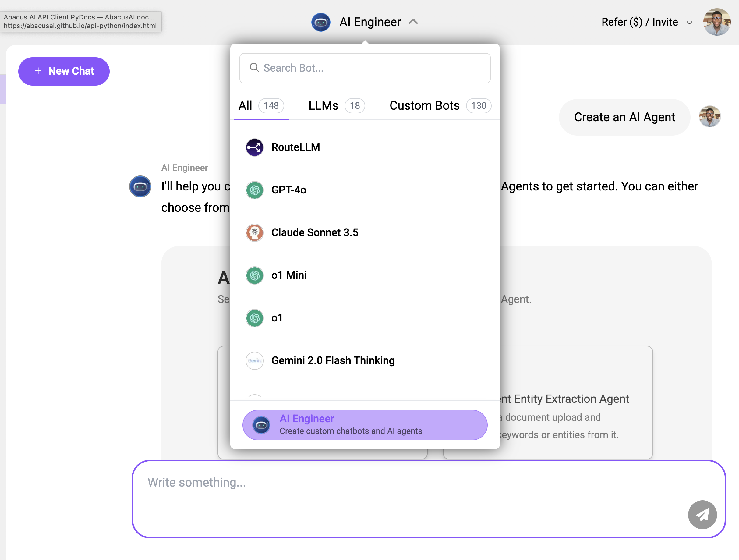
Task: Select the GPT-4o OpenAI icon
Action: click(x=255, y=190)
